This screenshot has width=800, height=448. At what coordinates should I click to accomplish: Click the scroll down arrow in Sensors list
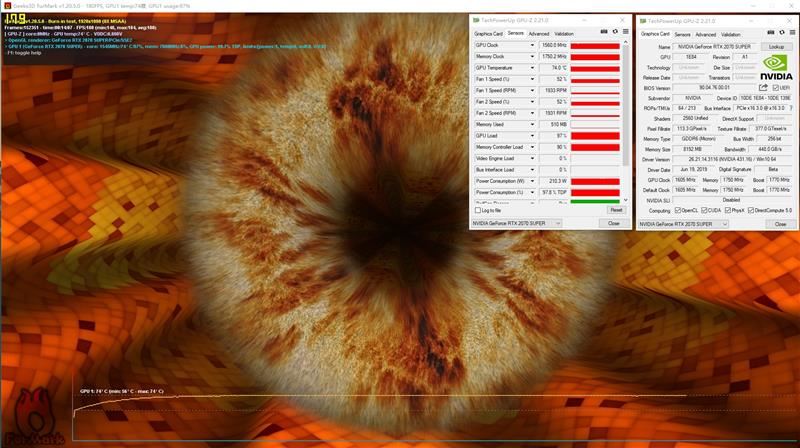click(x=626, y=201)
